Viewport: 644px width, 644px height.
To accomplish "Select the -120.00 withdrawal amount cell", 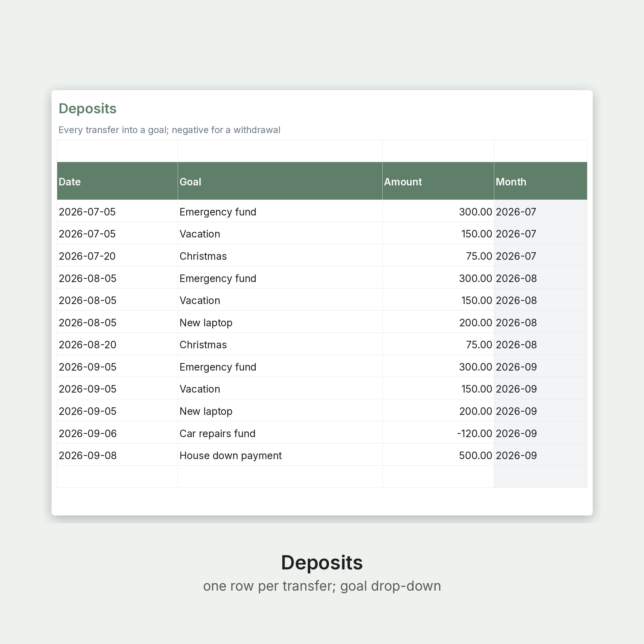I will click(438, 433).
